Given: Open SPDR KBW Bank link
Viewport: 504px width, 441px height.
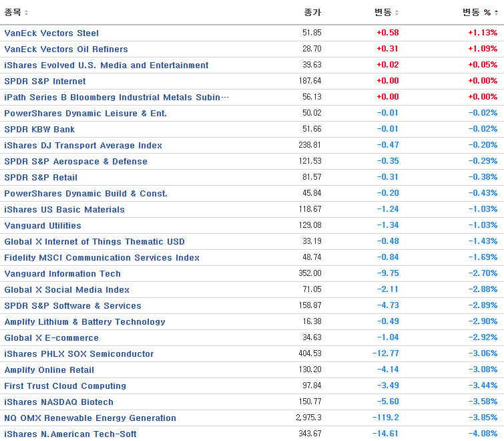Looking at the screenshot, I should click(39, 130).
